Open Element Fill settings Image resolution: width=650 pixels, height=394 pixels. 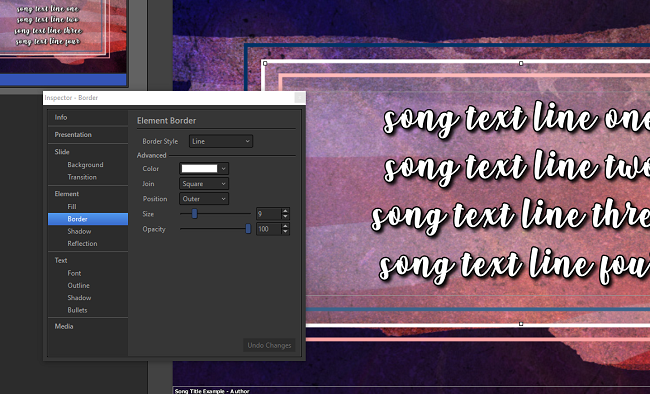(x=72, y=207)
